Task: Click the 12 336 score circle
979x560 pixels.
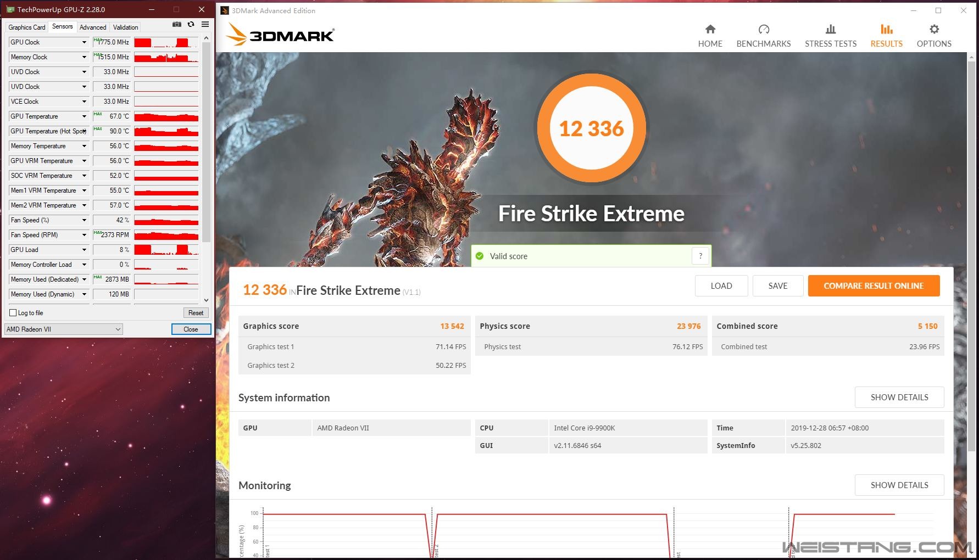Action: (591, 128)
